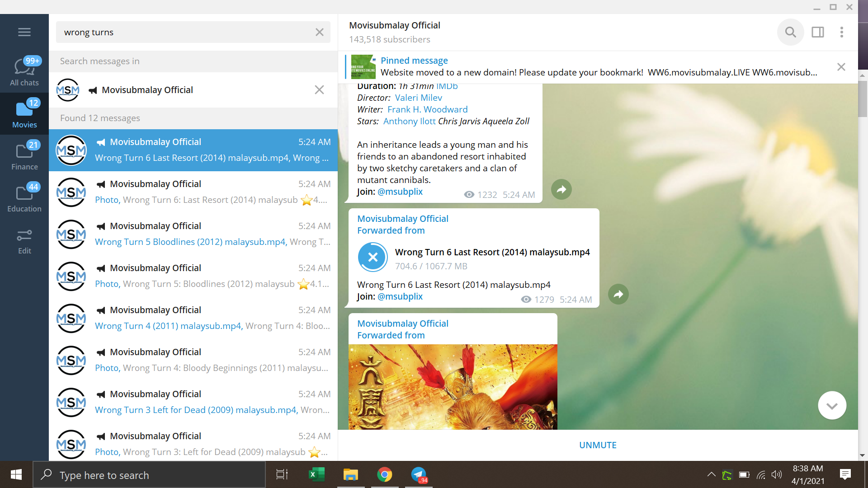Screen dimensions: 868x488
Task: Open the volume control in tray
Action: click(777, 474)
